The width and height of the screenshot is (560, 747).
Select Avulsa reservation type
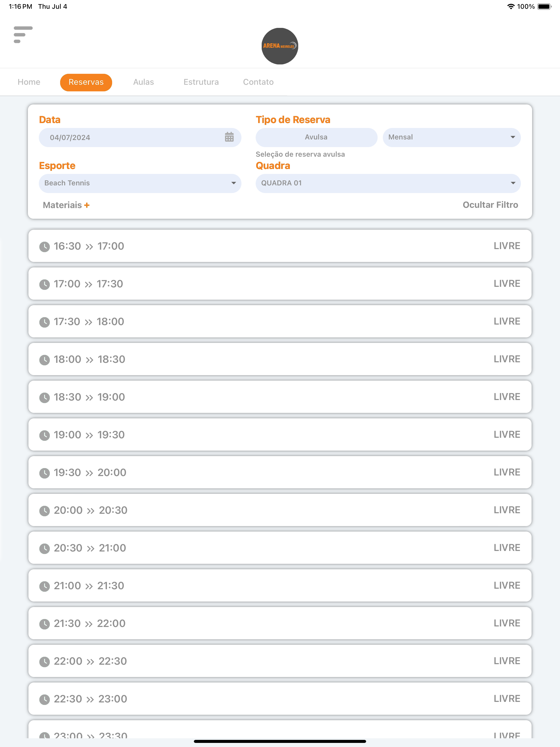click(x=316, y=137)
